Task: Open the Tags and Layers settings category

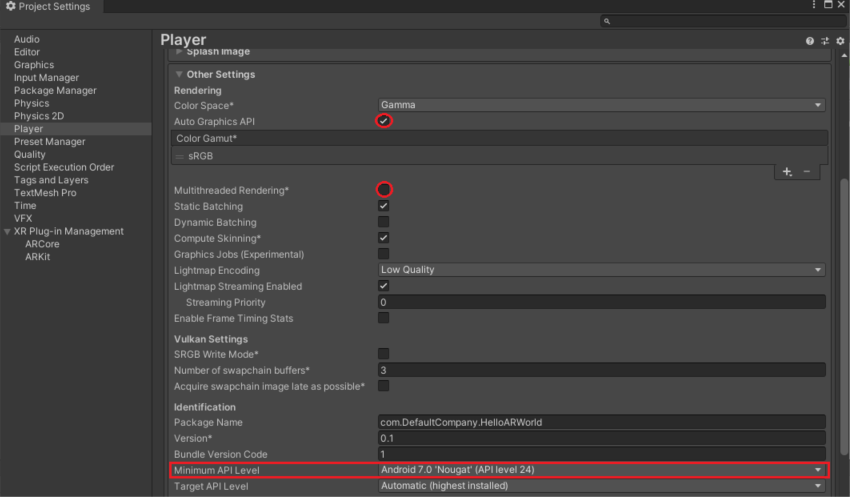Action: point(51,180)
